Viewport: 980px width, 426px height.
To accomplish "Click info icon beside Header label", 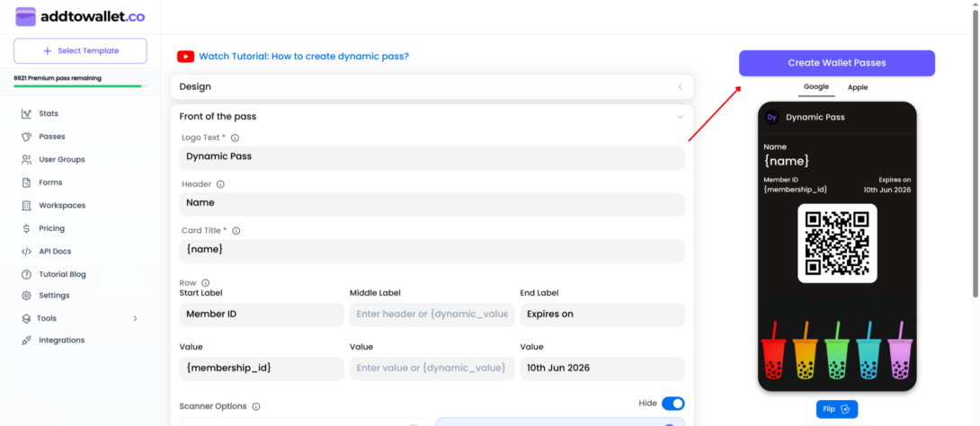I will point(220,184).
